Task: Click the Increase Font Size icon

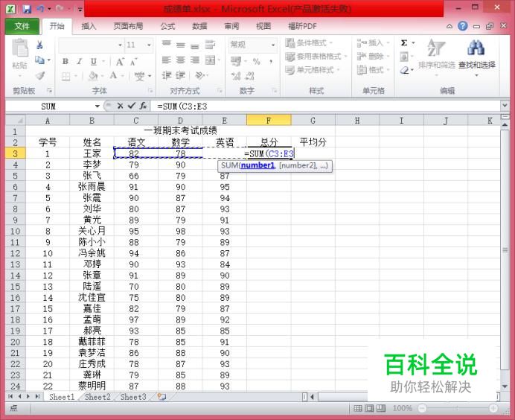Action: 120,62
